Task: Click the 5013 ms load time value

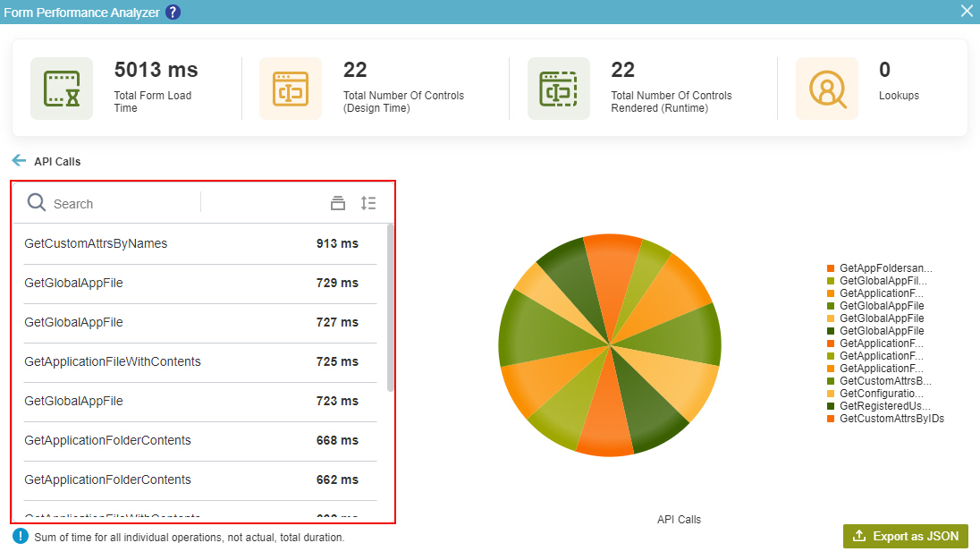Action: tap(156, 70)
